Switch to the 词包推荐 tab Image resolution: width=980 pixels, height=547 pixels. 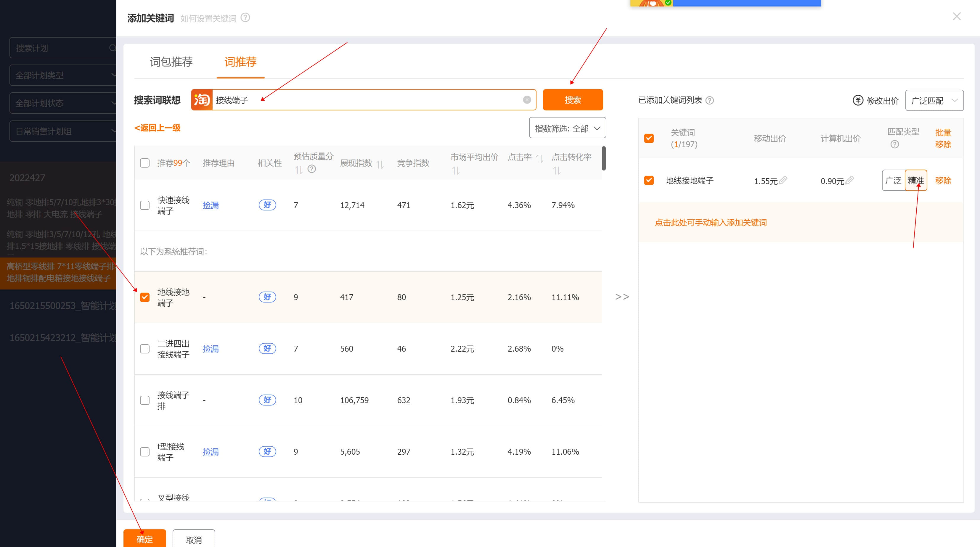[x=171, y=62]
